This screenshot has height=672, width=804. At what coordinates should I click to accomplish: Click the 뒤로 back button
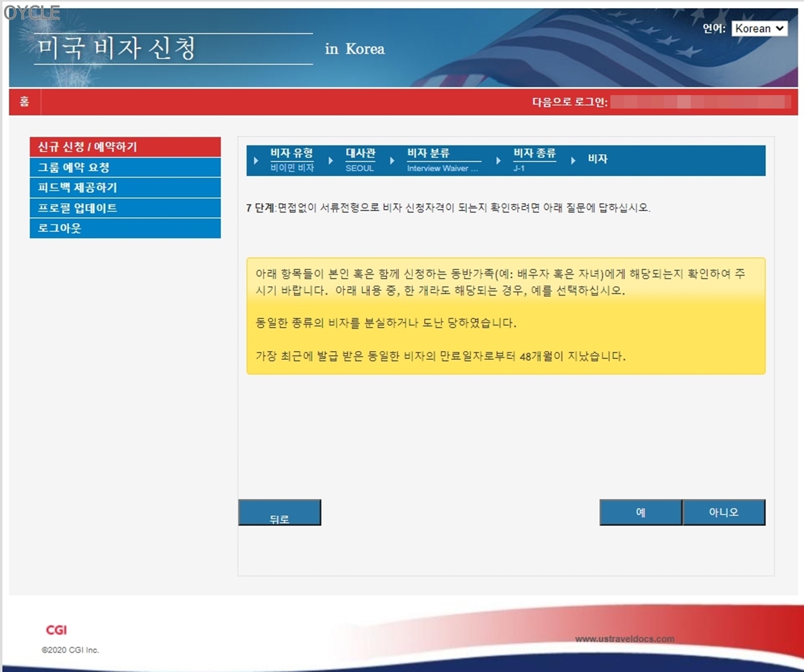(x=279, y=513)
